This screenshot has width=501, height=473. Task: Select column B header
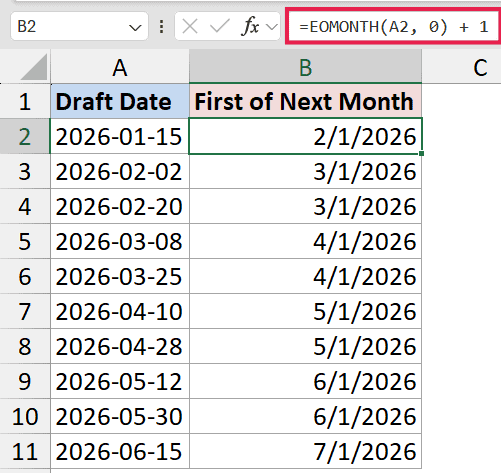305,66
